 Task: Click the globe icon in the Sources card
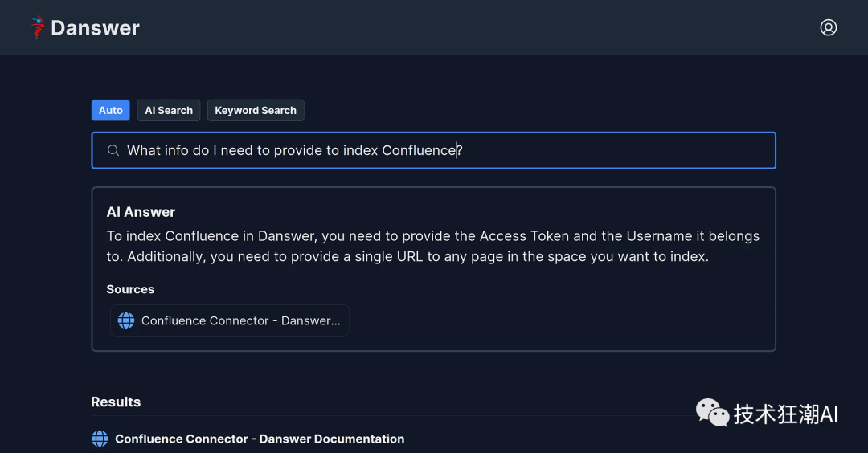(x=126, y=320)
